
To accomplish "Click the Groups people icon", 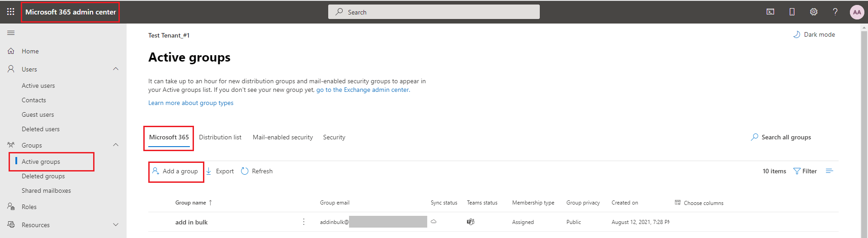I will coord(11,145).
